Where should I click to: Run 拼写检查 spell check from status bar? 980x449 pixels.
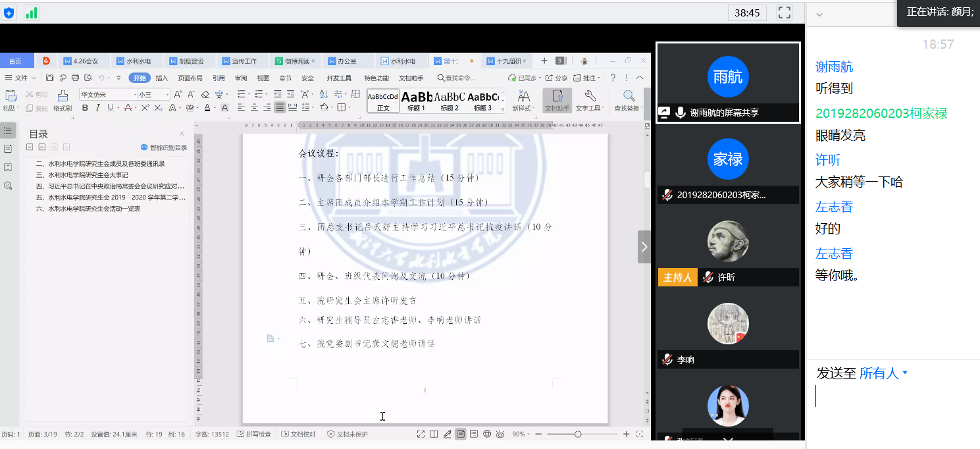[x=255, y=434]
